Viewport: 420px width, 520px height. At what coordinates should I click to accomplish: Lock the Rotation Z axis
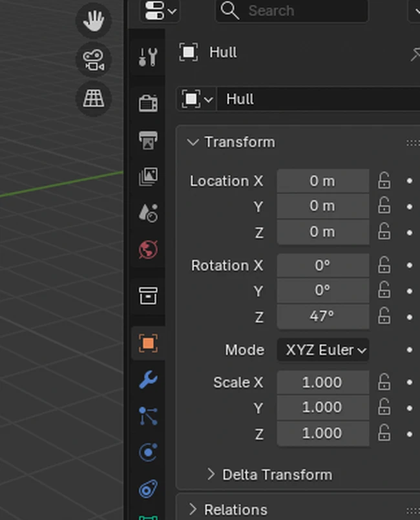click(x=384, y=317)
